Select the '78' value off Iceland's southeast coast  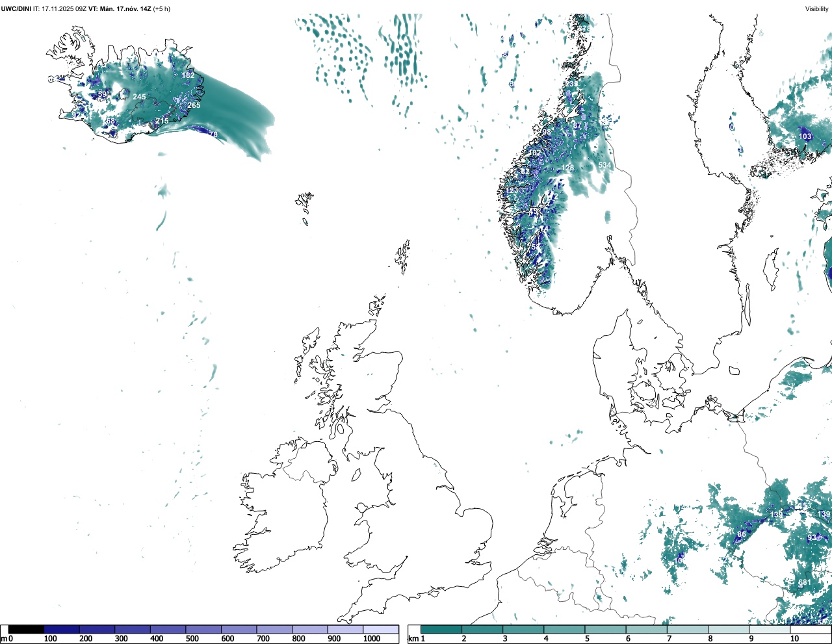(x=213, y=135)
